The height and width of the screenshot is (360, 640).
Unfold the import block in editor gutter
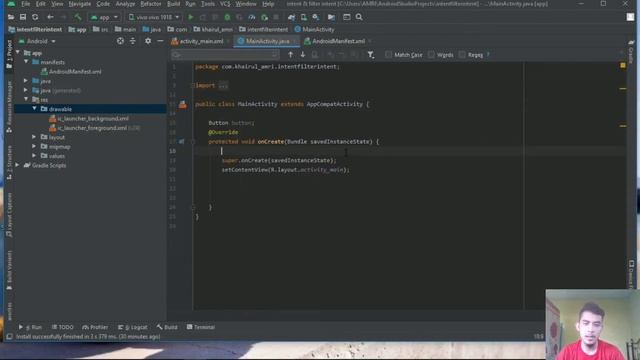(193, 85)
